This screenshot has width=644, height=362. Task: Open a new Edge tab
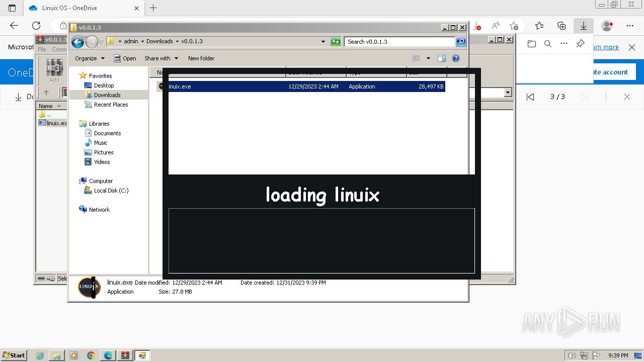click(153, 8)
